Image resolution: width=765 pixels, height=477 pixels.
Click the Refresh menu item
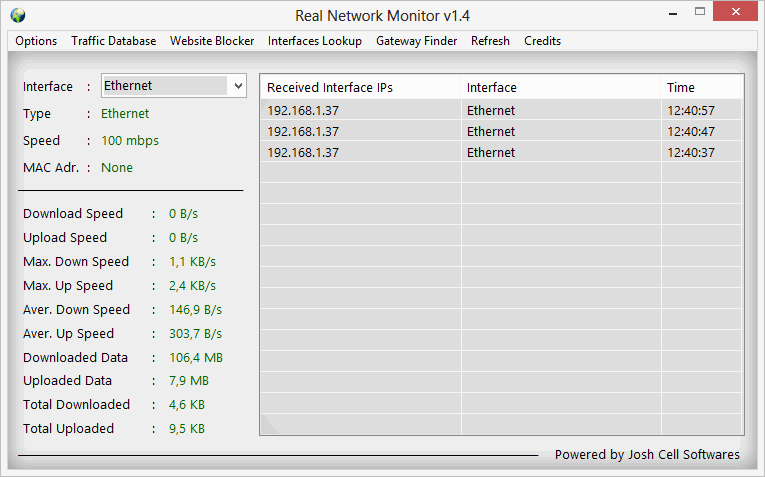(x=490, y=41)
